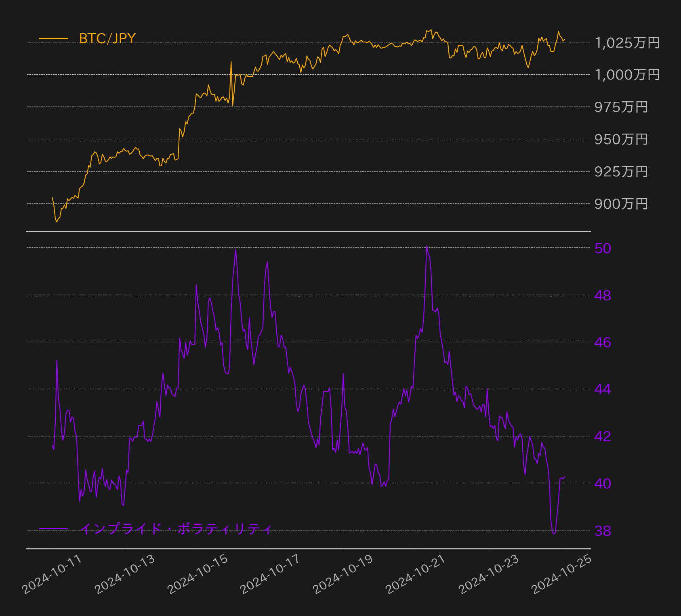The height and width of the screenshot is (616, 681).
Task: Click the 2024-10-19 date label
Action: coord(343,574)
